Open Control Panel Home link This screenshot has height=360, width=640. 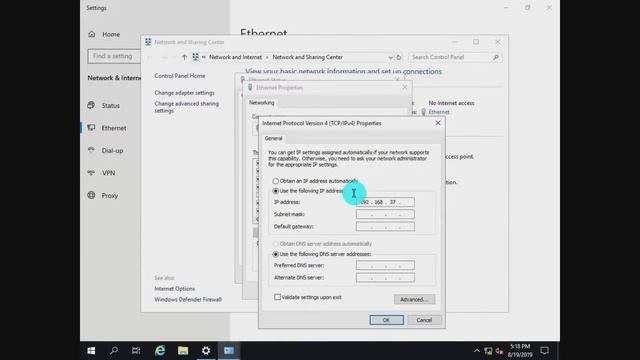pyautogui.click(x=180, y=76)
